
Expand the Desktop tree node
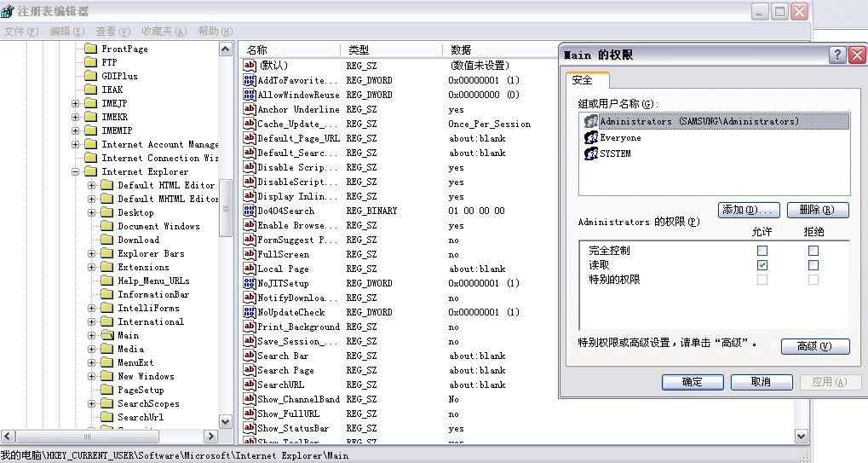coord(92,212)
